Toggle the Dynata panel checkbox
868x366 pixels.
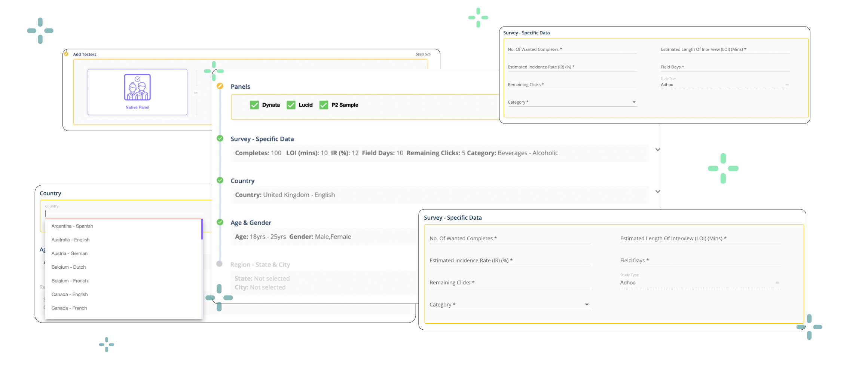[x=254, y=105]
